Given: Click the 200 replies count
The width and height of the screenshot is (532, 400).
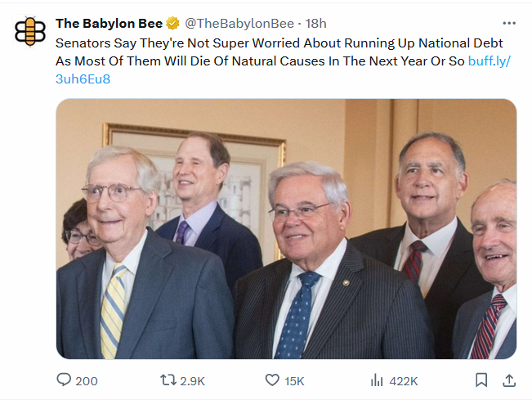Looking at the screenshot, I should pos(87,381).
